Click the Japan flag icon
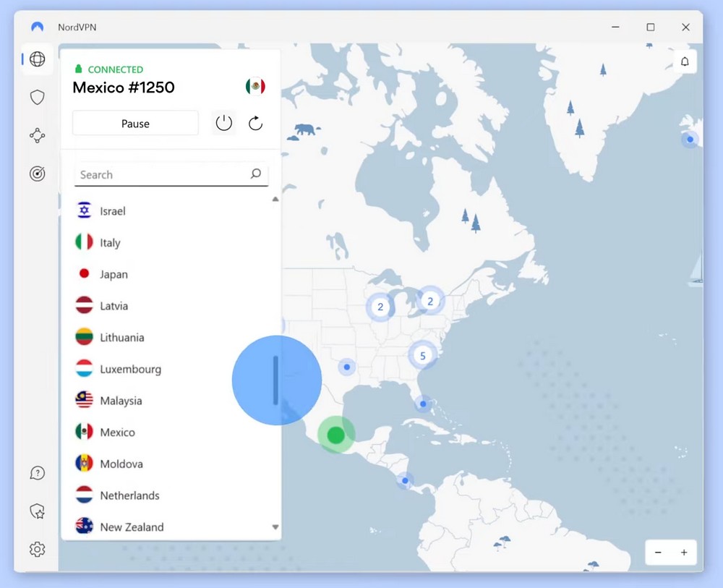This screenshot has width=723, height=588. pos(84,274)
